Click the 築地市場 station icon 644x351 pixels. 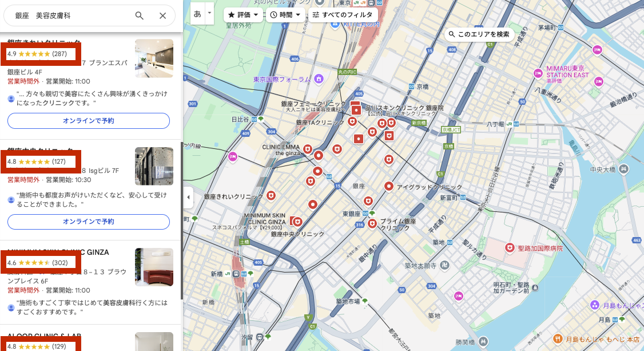tap(364, 301)
